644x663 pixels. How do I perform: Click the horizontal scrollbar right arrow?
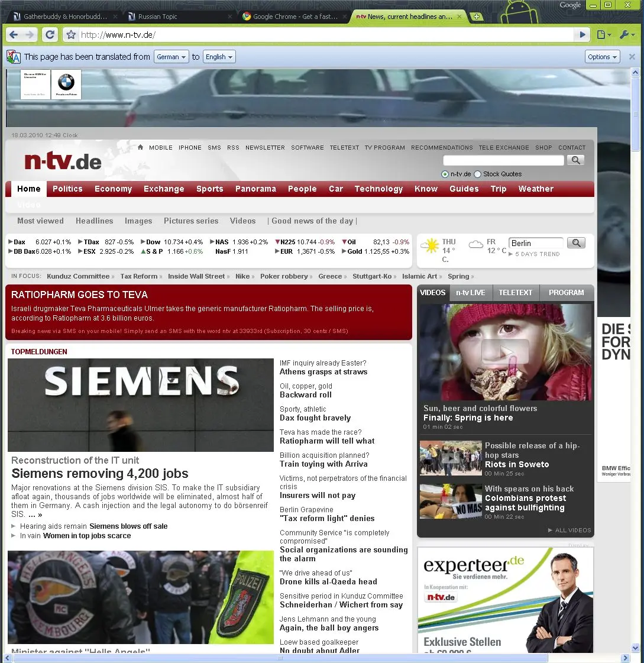coord(626,658)
